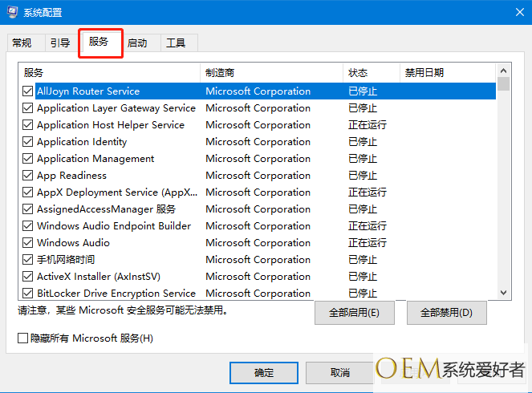This screenshot has width=532, height=393.
Task: Enable 隐藏所有 Microsoft 服务 checkbox
Action: [23, 338]
